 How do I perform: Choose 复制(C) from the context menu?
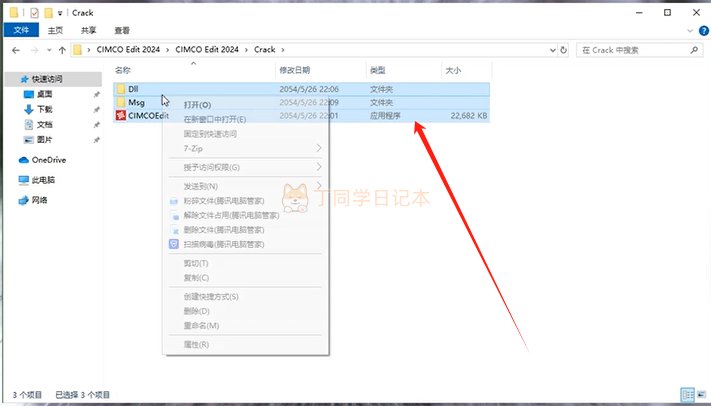[x=245, y=278]
